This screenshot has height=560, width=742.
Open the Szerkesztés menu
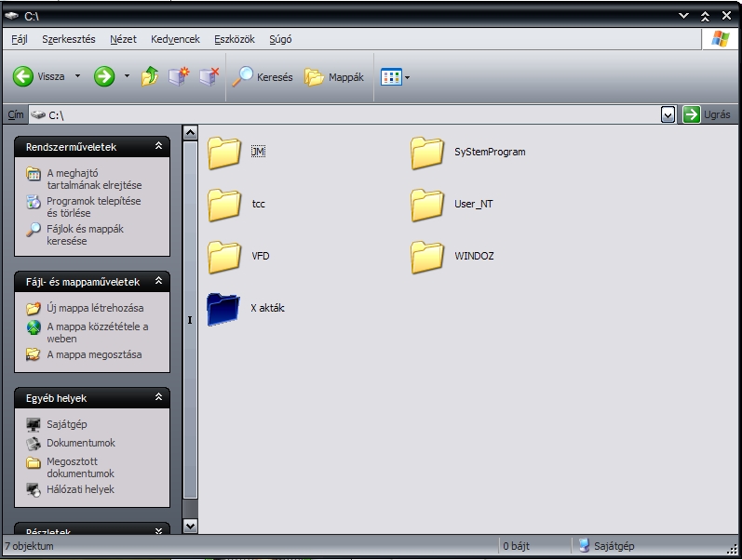[69, 39]
